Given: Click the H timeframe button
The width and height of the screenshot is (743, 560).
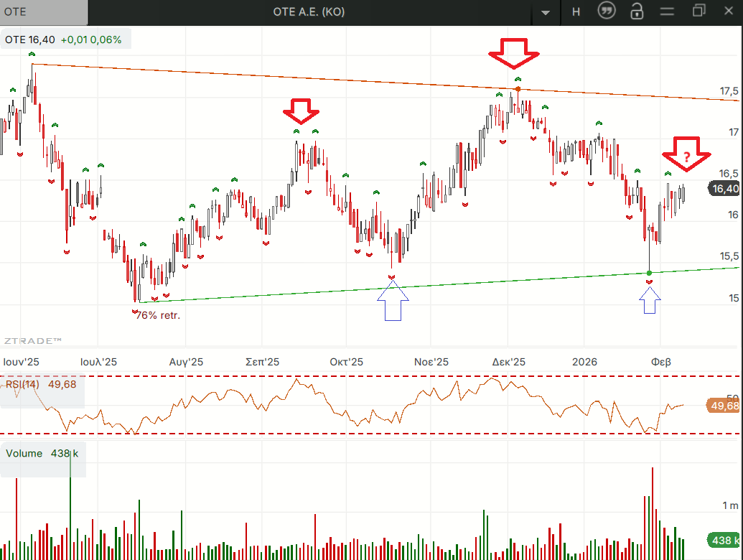Looking at the screenshot, I should (x=576, y=11).
